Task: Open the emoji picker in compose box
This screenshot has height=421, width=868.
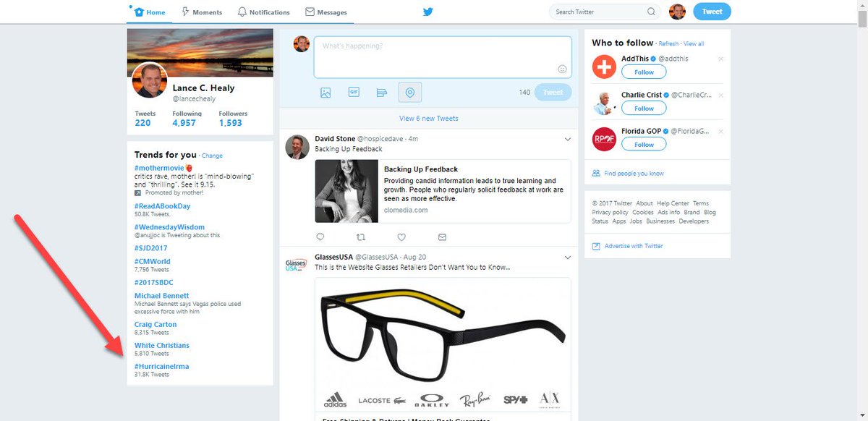Action: point(562,69)
